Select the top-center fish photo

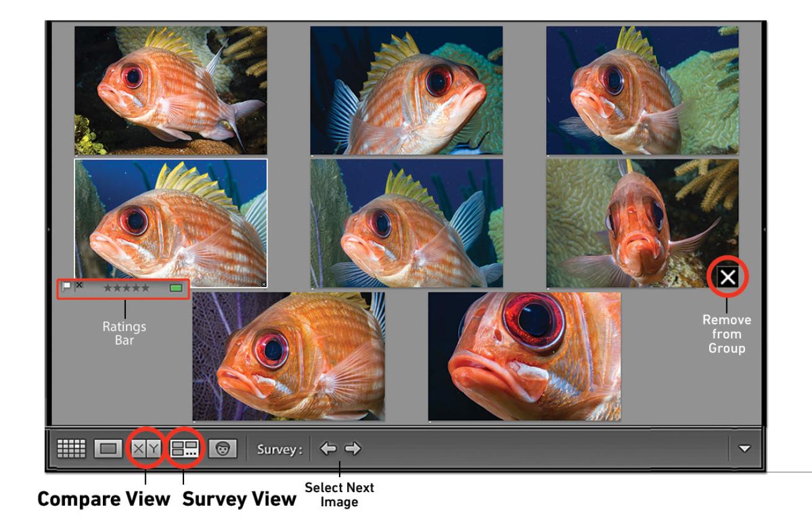[406, 90]
